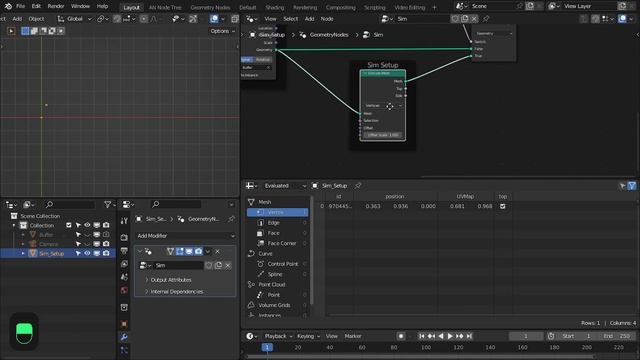The image size is (640, 360).
Task: Open the Collection properties tab icon
Action: tap(124, 307)
